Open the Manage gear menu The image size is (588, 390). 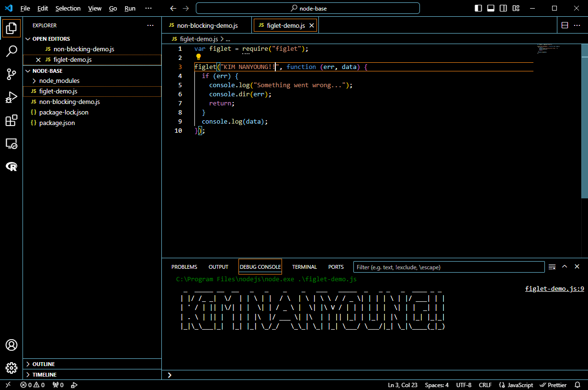coord(11,368)
